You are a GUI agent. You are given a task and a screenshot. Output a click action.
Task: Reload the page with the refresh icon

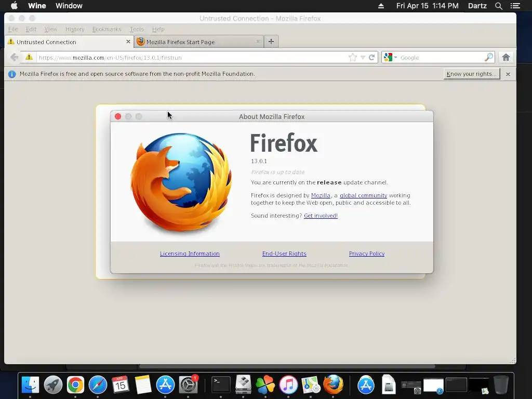tap(371, 57)
